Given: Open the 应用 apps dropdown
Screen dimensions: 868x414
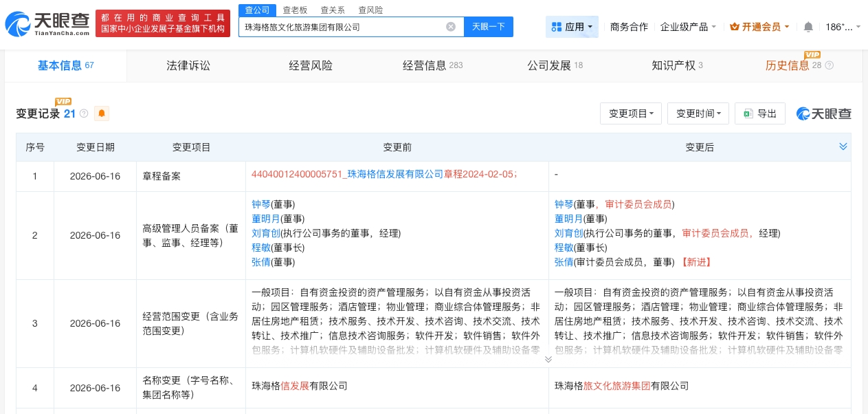Looking at the screenshot, I should [572, 27].
